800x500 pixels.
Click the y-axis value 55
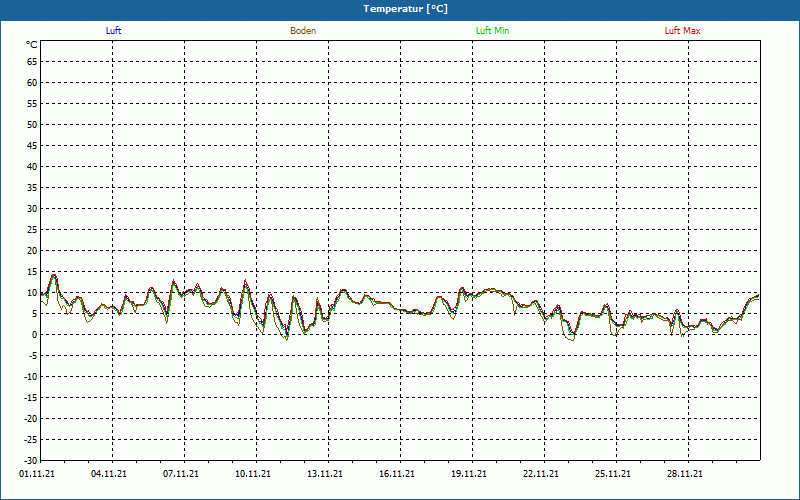coord(32,104)
